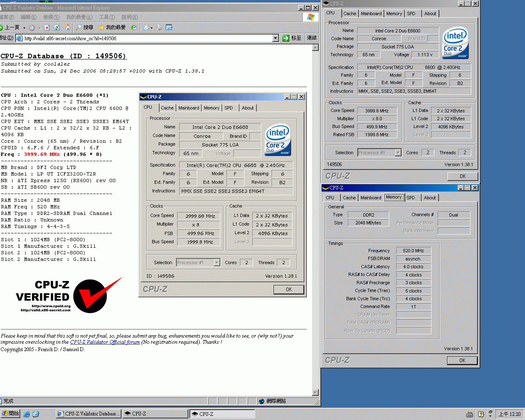This screenshot has width=525, height=420.
Task: Click the CPU-Z Verified badge image
Action: (x=68, y=295)
